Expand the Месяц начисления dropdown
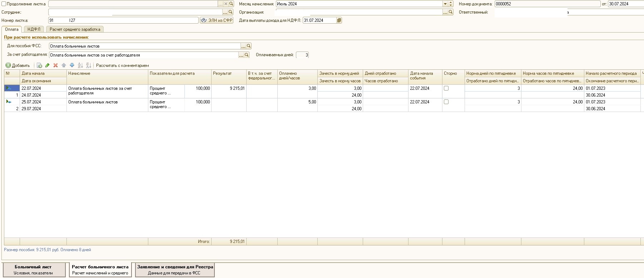Image resolution: width=644 pixels, height=278 pixels. tap(445, 4)
